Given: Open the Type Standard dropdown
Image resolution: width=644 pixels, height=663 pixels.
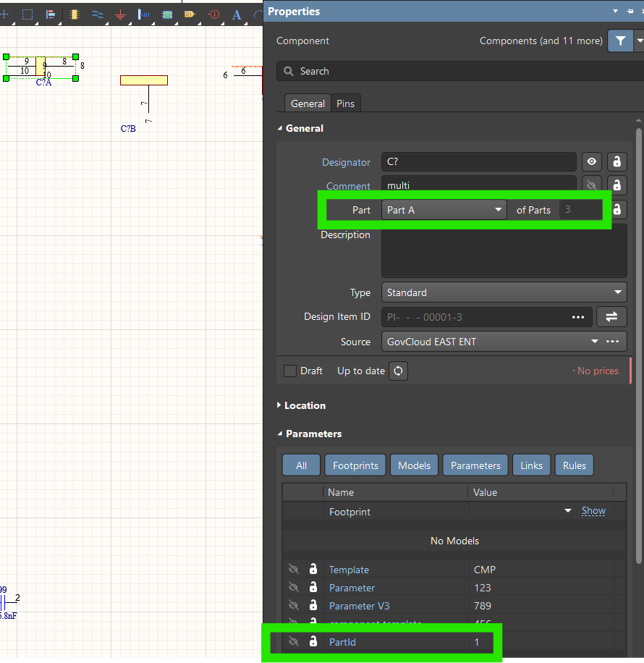Looking at the screenshot, I should click(504, 292).
